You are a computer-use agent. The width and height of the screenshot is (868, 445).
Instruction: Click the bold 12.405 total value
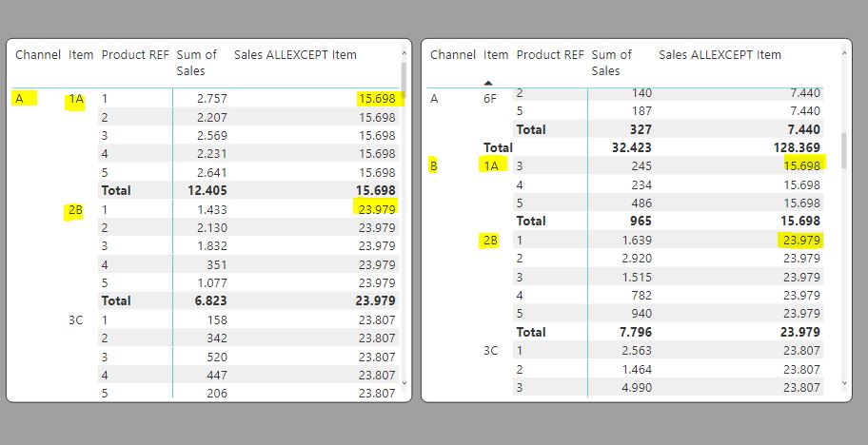207,191
